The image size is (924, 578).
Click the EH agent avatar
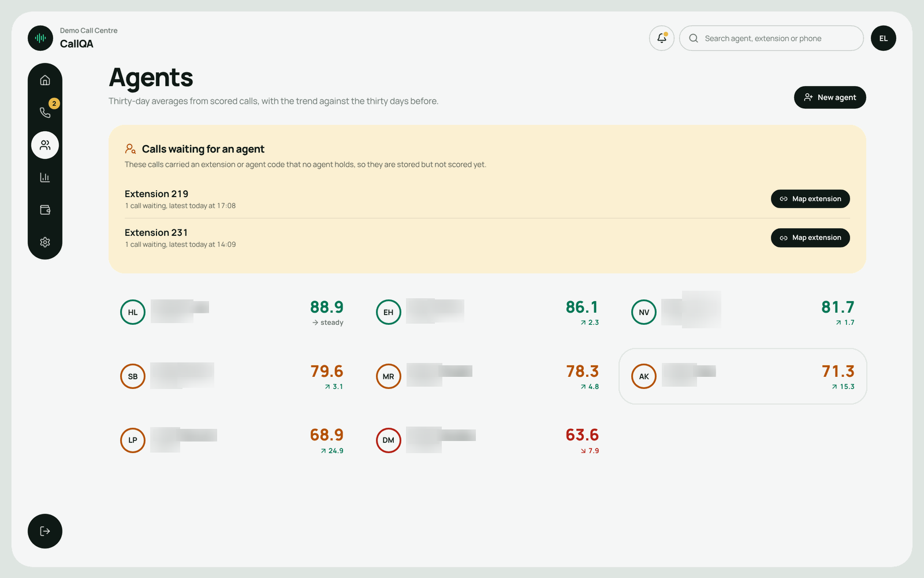pos(389,312)
